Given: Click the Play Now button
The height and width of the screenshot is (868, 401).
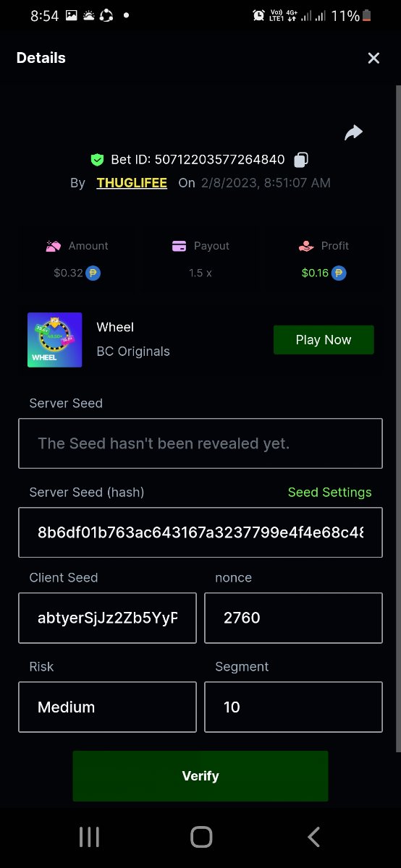Looking at the screenshot, I should [324, 340].
